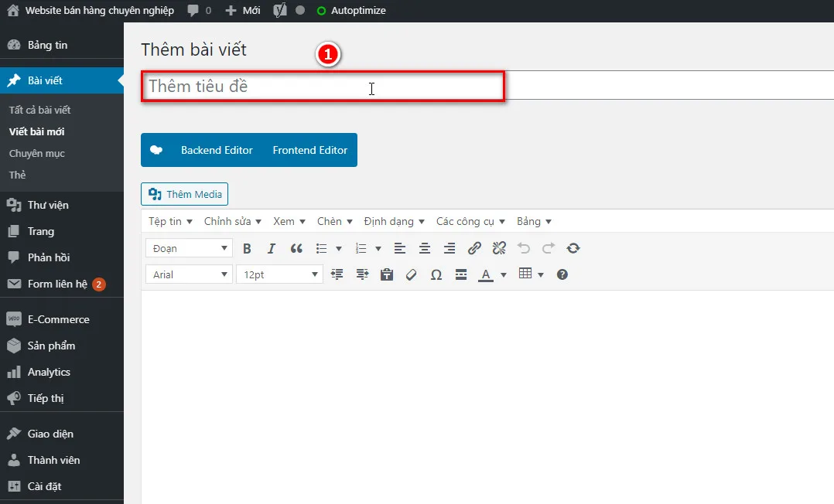Apply text color with A icon
Screen dimensions: 834x504
486,274
